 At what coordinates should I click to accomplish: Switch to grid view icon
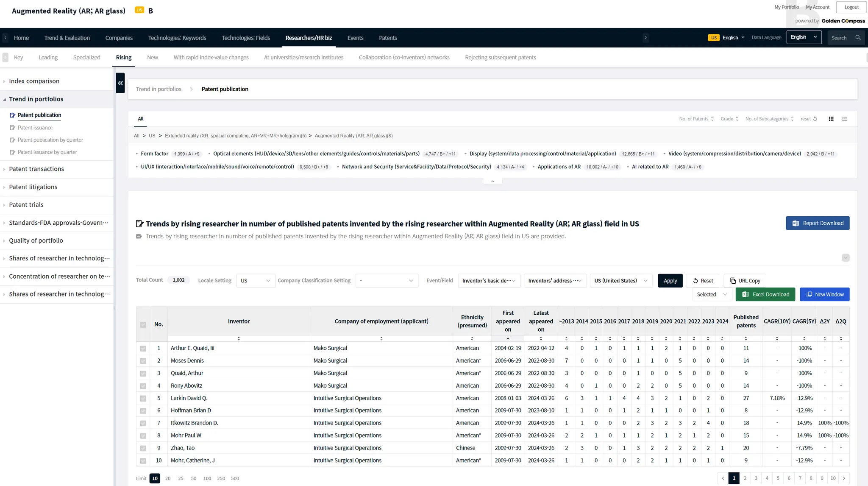coord(831,119)
